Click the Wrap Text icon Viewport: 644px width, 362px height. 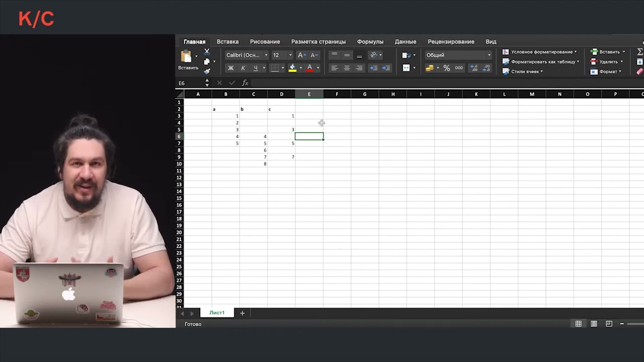(407, 55)
